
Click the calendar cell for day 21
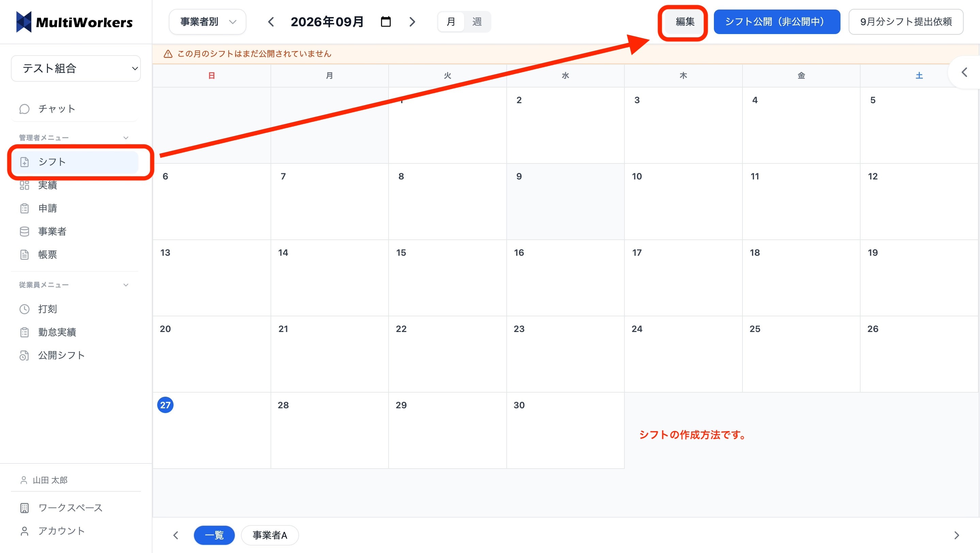pyautogui.click(x=329, y=354)
